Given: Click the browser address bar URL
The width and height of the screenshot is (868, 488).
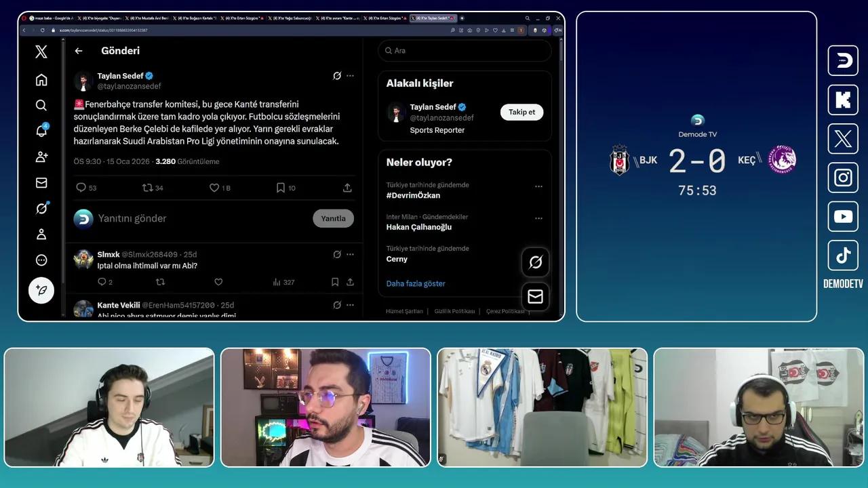Looking at the screenshot, I should [104, 30].
